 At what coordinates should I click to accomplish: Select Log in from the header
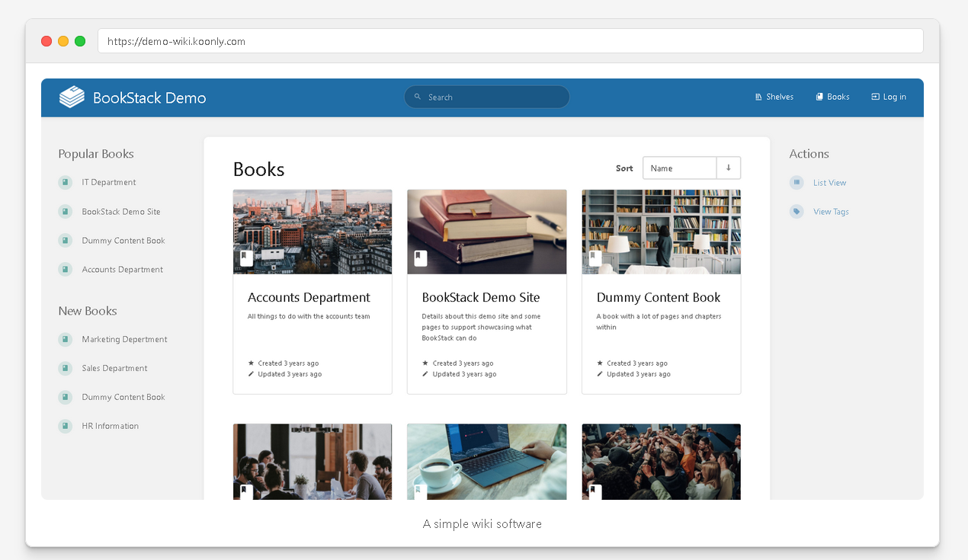pos(889,97)
